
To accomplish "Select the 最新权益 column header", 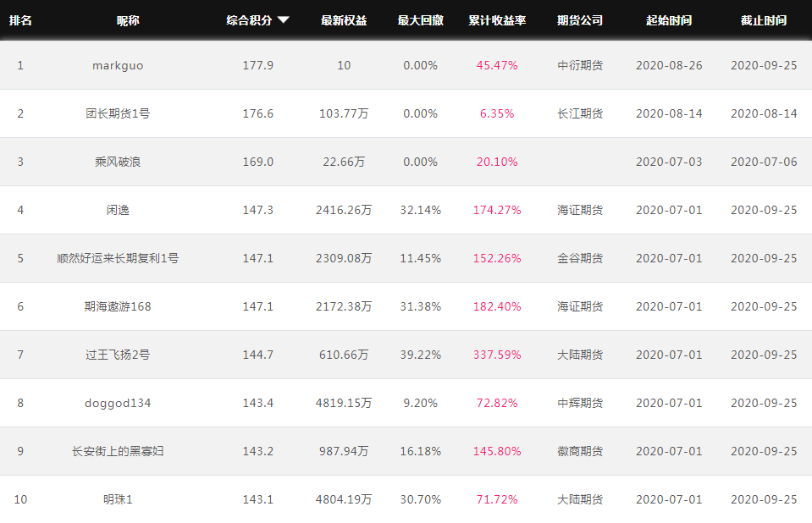I will coord(344,20).
